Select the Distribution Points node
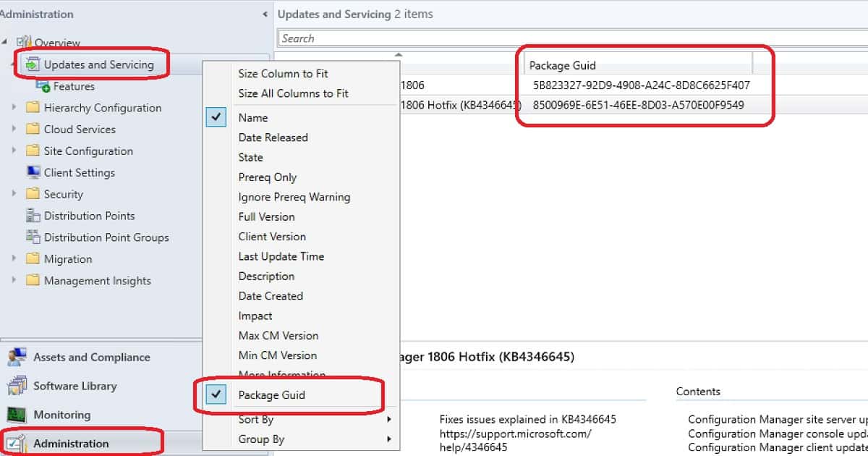 89,216
